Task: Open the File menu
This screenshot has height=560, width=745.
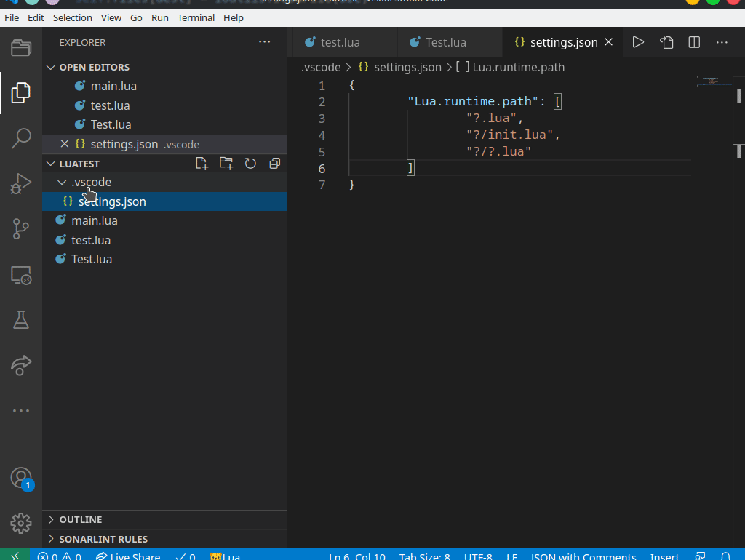Action: 12,18
